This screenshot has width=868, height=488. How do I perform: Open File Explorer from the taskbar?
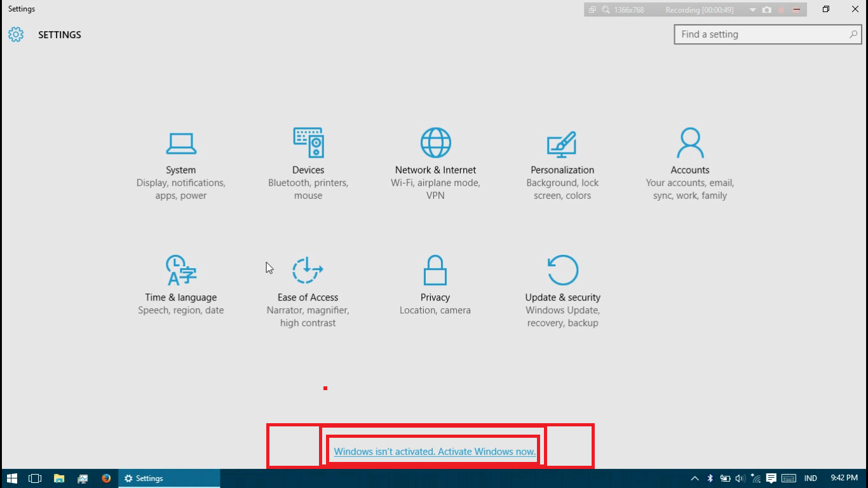coord(59,478)
